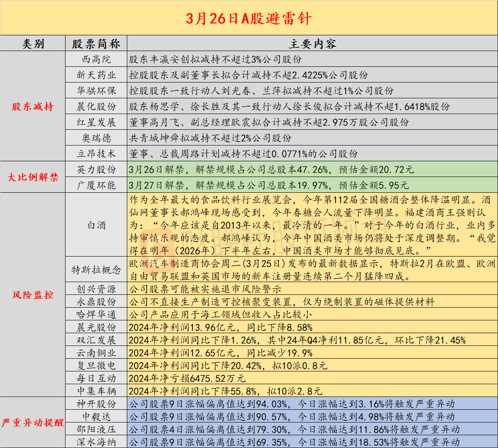Click content '2024年净利润12.65亿元，同比减少19.9%'
498x448 pixels.
(x=220, y=352)
